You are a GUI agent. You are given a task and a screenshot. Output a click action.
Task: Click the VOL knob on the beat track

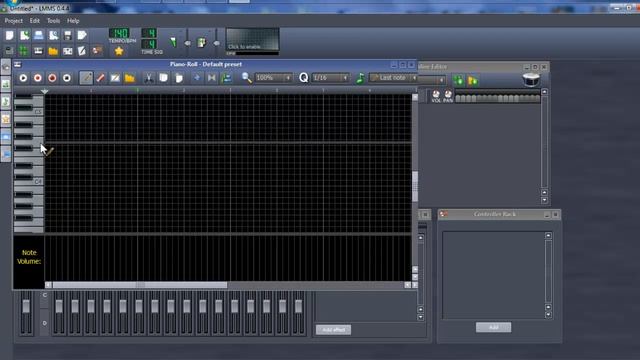click(x=436, y=94)
